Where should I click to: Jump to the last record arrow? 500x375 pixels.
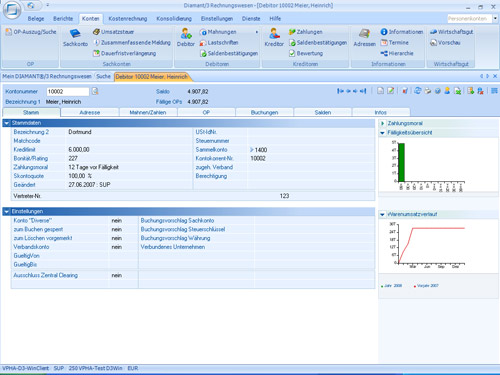(363, 91)
